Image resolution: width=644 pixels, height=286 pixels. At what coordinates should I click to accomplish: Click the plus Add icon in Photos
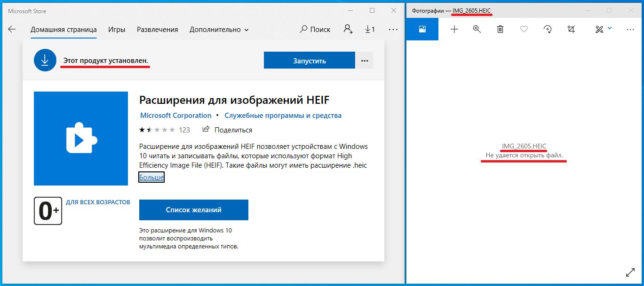(454, 29)
